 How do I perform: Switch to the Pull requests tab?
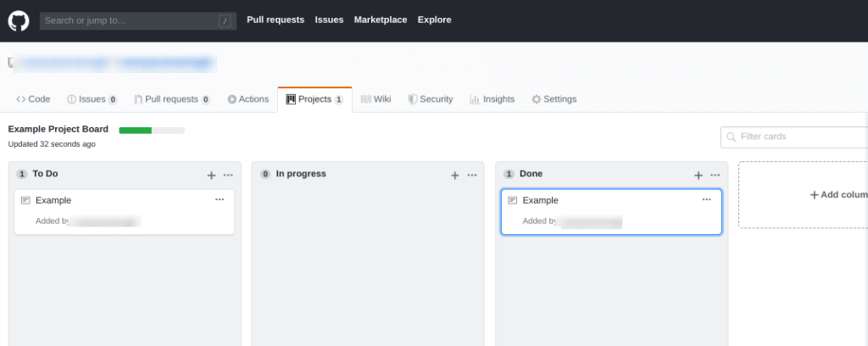[171, 99]
